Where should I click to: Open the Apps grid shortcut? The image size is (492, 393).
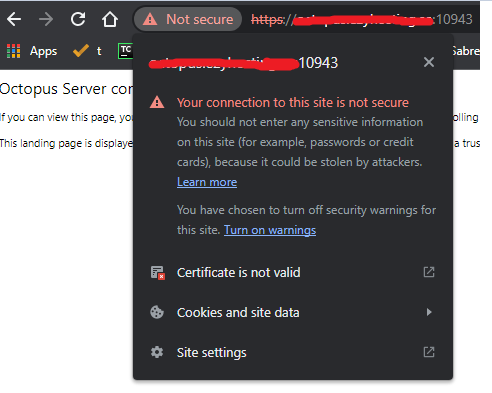32,51
